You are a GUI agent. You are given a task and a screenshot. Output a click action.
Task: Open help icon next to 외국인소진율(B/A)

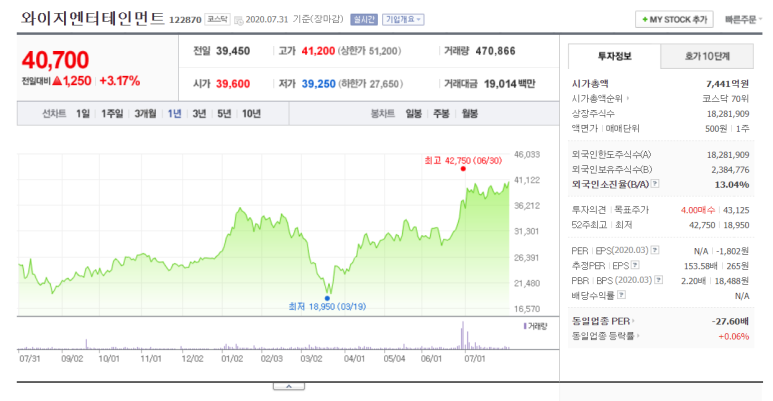pyautogui.click(x=655, y=183)
